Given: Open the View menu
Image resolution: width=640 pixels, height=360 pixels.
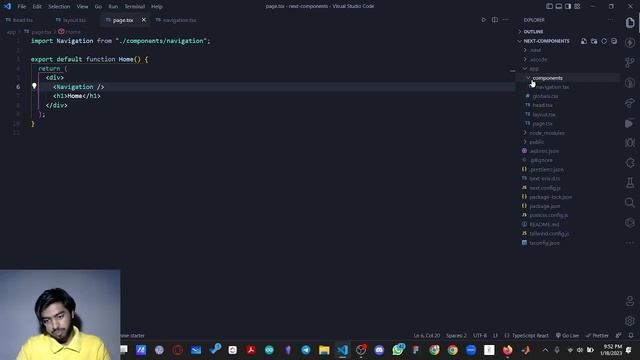Looking at the screenshot, I should click(82, 7).
